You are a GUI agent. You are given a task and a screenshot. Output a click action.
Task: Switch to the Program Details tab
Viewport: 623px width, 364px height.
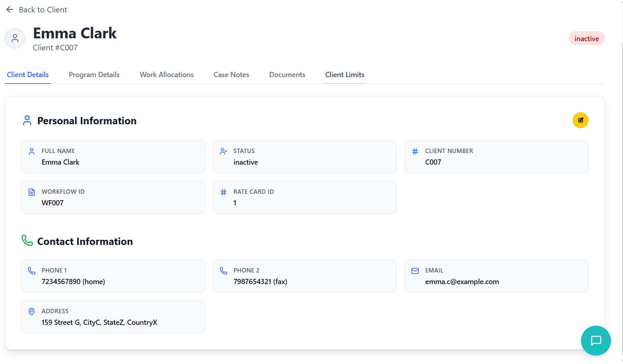point(94,75)
